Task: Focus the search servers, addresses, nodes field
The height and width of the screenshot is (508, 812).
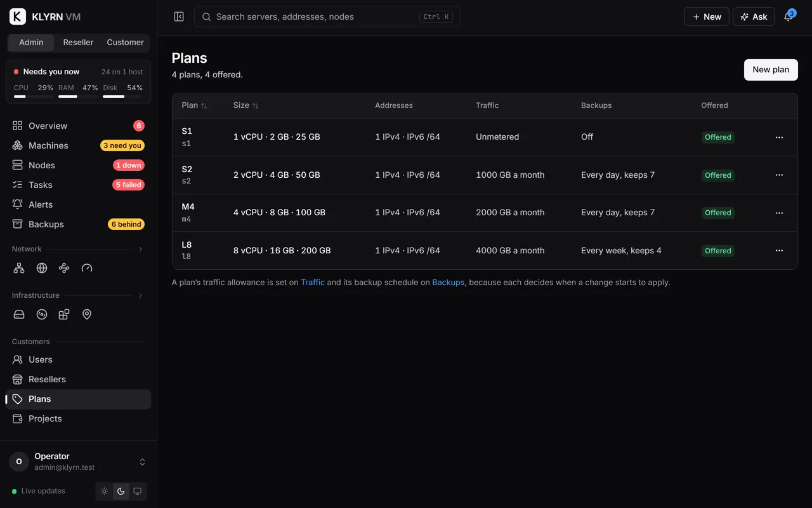Action: [327, 17]
